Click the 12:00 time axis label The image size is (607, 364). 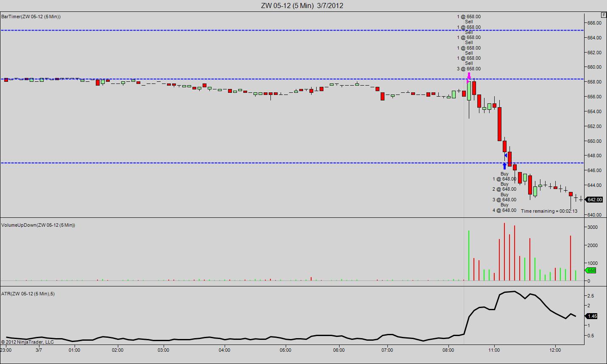pyautogui.click(x=555, y=350)
